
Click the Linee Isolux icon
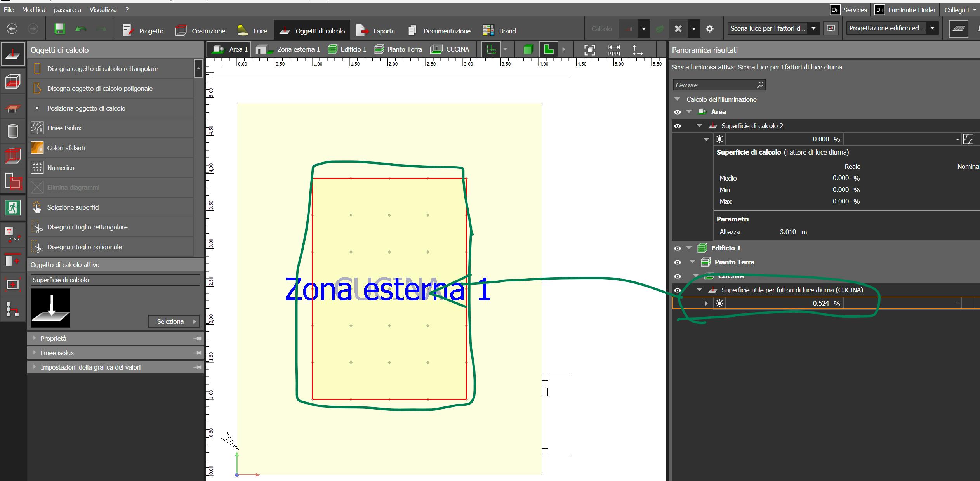(x=37, y=128)
